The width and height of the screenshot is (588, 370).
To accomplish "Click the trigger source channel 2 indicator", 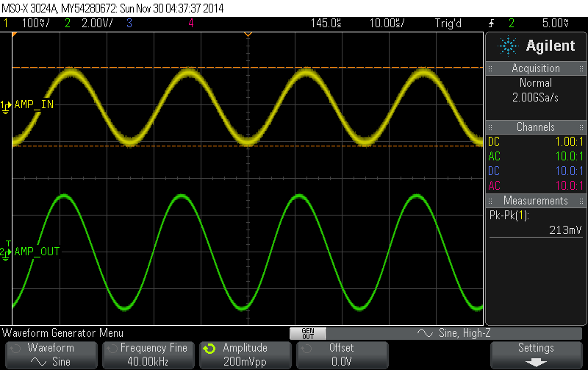I will tap(512, 24).
